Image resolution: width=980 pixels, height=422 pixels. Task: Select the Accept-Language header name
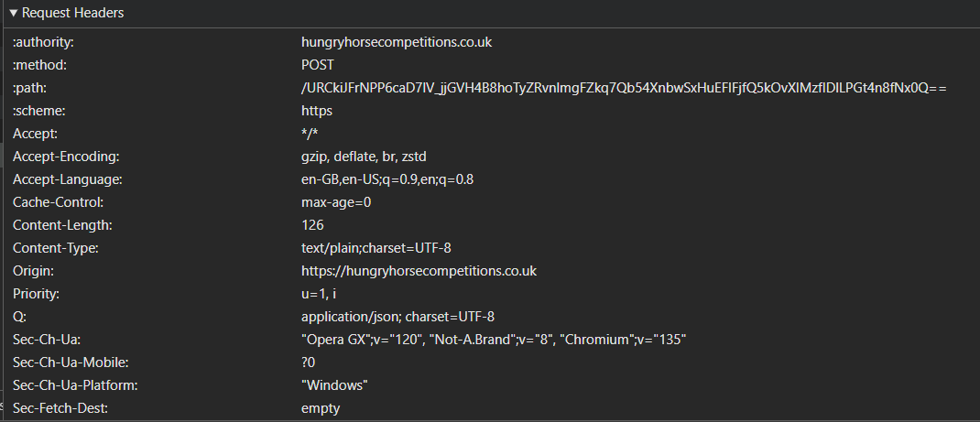point(68,179)
